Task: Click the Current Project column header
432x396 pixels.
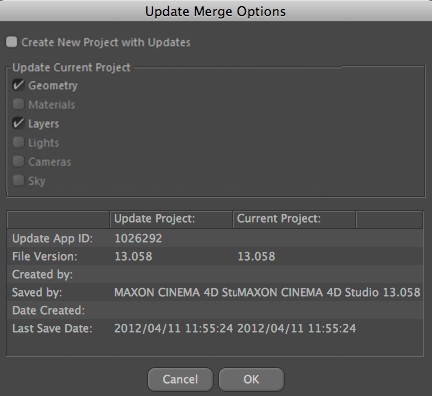Action: click(x=294, y=219)
